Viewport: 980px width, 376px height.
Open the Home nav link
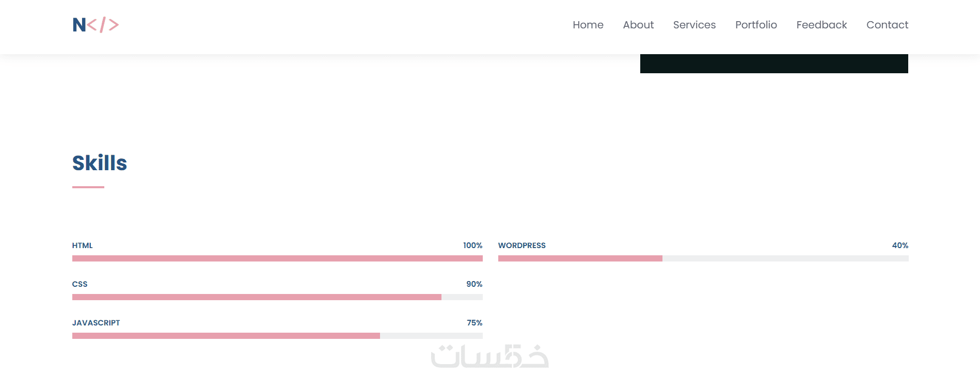(x=588, y=25)
